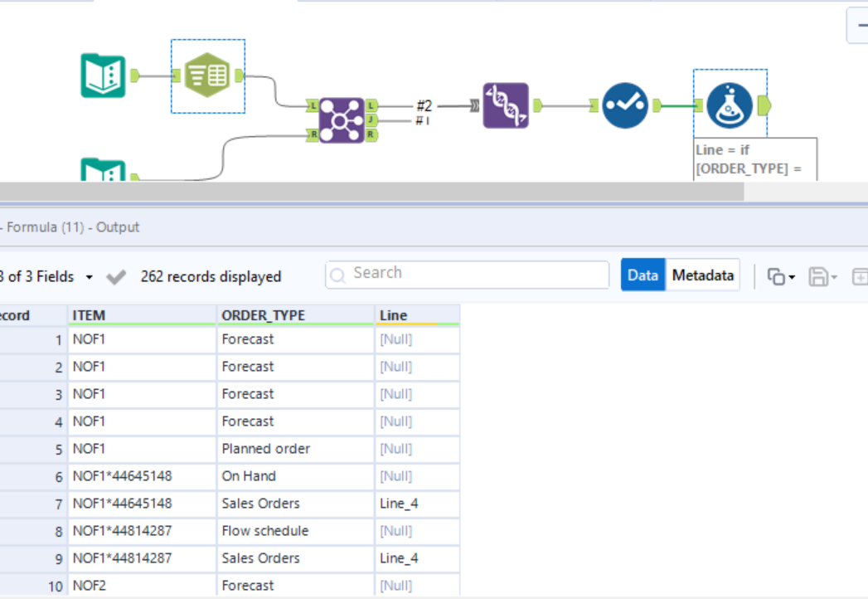
Task: Switch to the Data view
Action: [643, 275]
